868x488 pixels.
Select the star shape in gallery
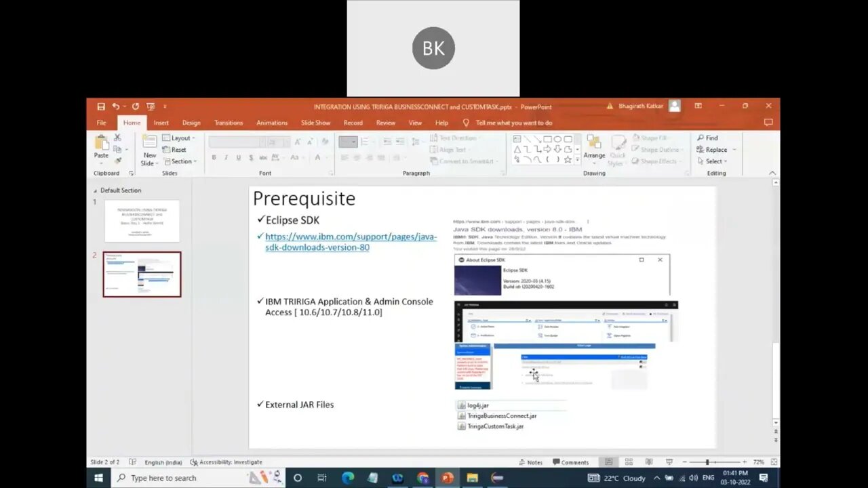pos(568,159)
